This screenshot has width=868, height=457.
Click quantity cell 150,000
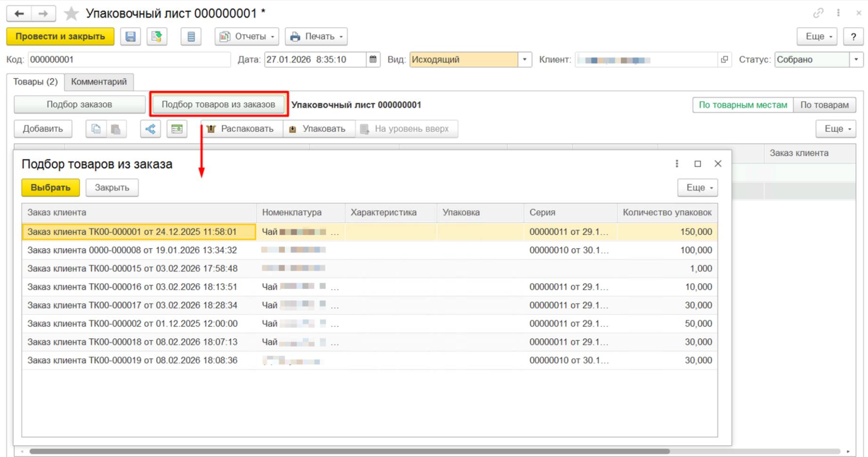coord(667,232)
